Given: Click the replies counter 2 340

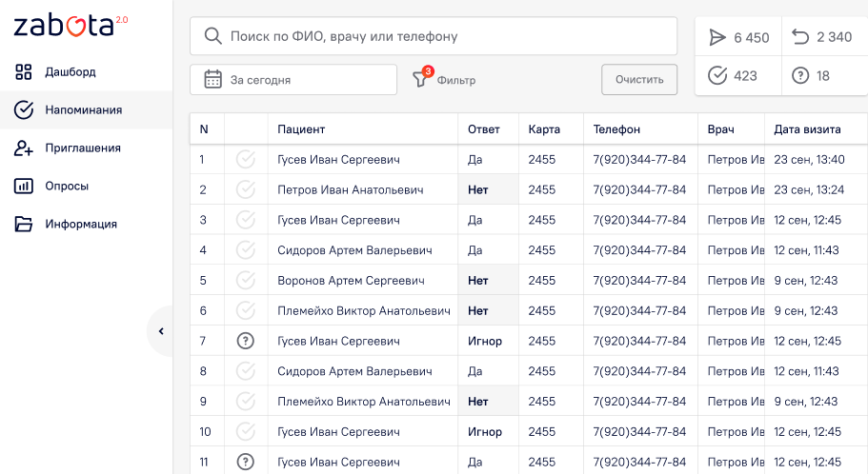Looking at the screenshot, I should point(822,37).
